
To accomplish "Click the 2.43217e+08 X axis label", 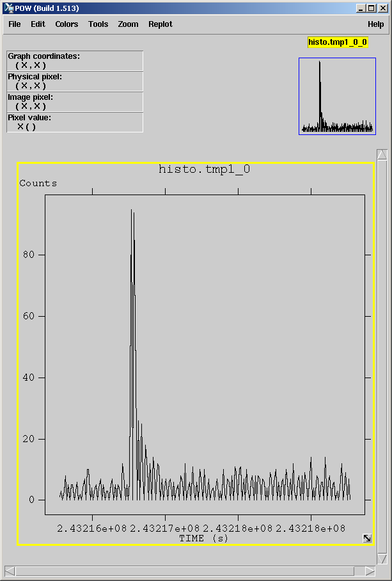I will coord(165,529).
